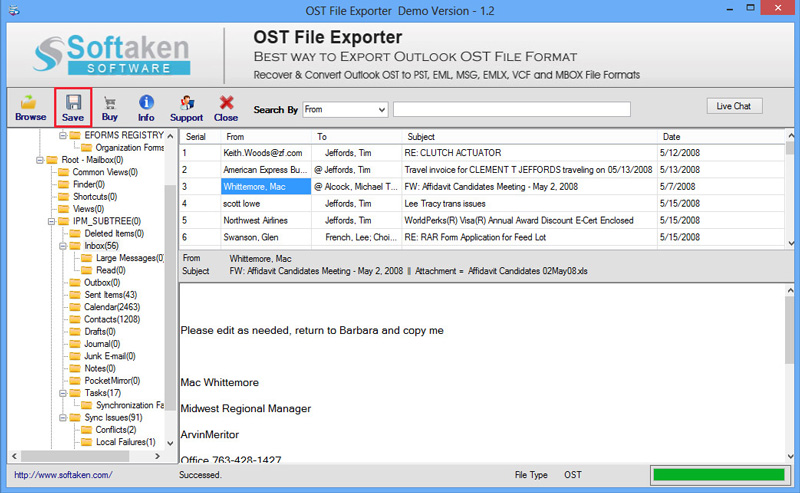
Task: Click folder tree scroll down arrow
Action: (170, 443)
